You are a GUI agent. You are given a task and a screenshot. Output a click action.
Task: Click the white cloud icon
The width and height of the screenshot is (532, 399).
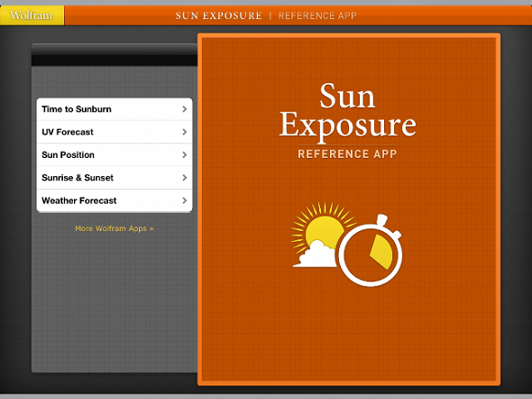tap(316, 254)
